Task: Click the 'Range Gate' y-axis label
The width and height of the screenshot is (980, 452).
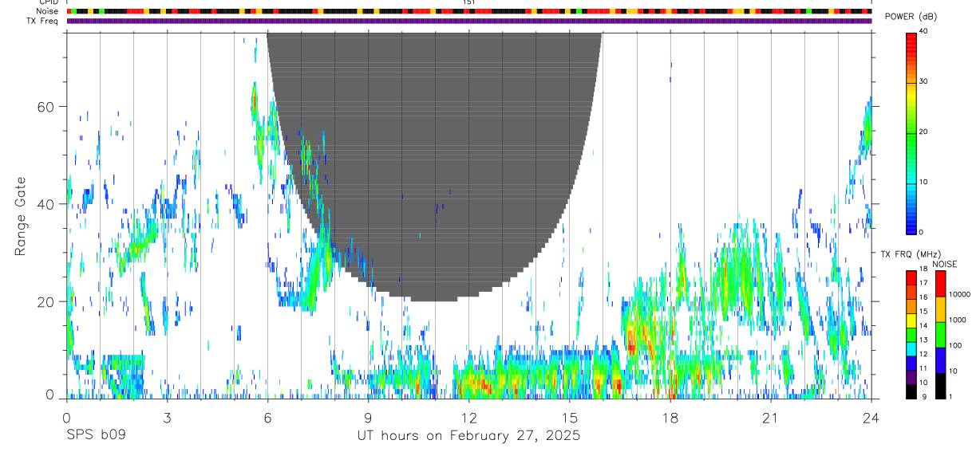Action: pos(20,215)
